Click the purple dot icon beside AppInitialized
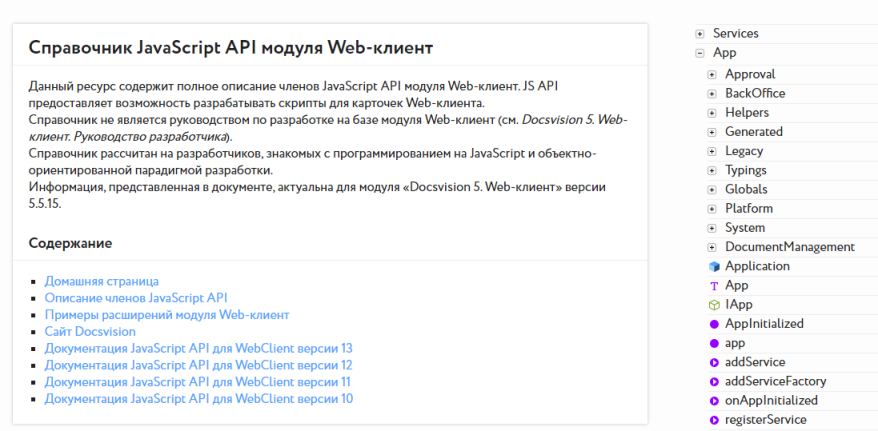This screenshot has height=431, width=878. pos(714,324)
